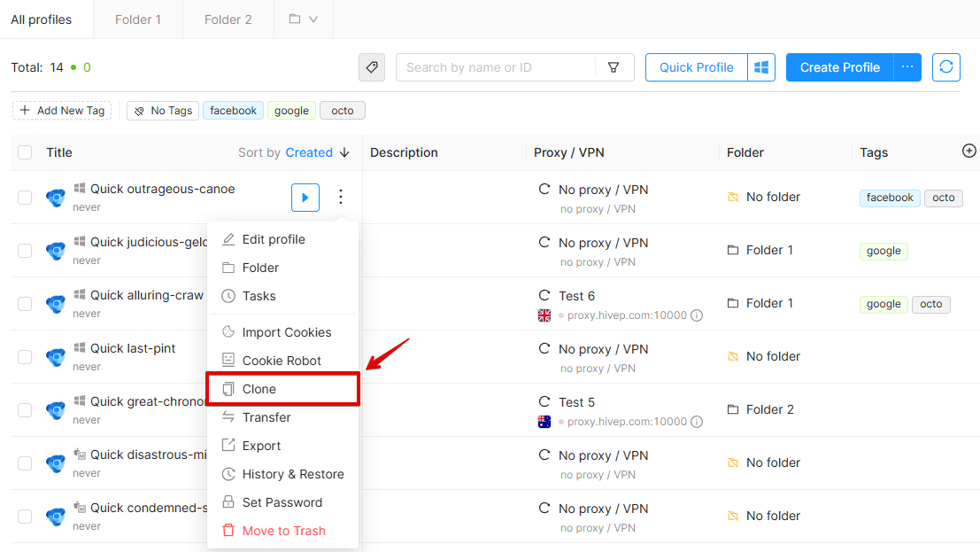Filter by the facebook tag chip

tap(233, 111)
